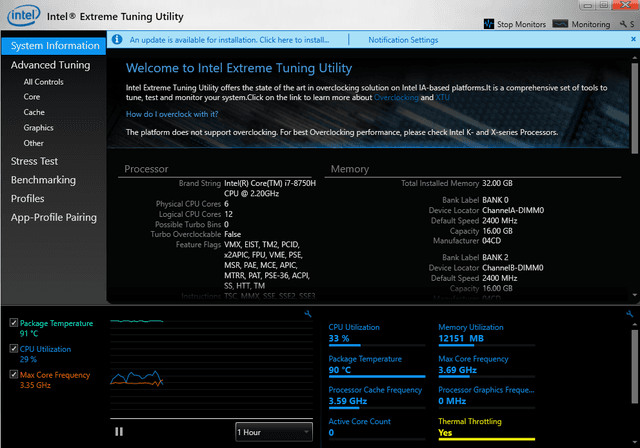Image resolution: width=640 pixels, height=448 pixels.
Task: Open 'How do I overclock with it?' link
Action: pyautogui.click(x=172, y=114)
